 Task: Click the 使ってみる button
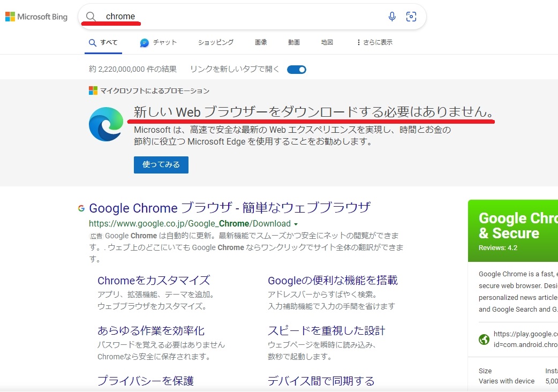[x=161, y=165]
